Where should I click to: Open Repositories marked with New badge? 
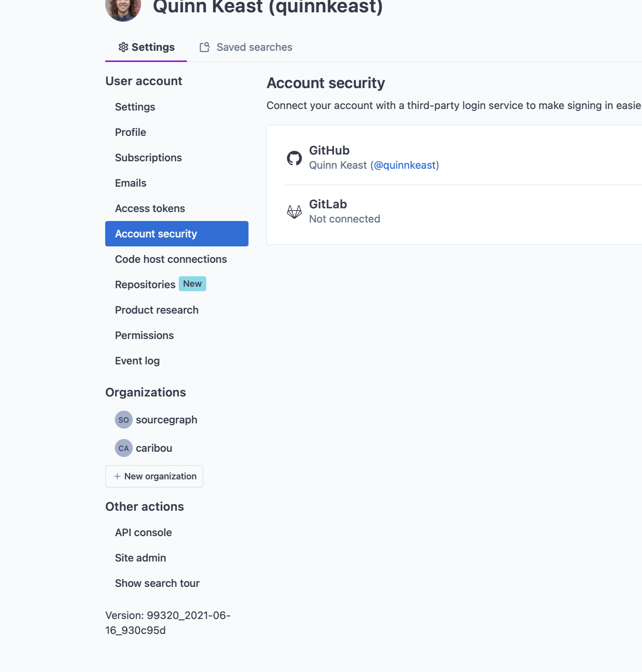[x=145, y=284]
